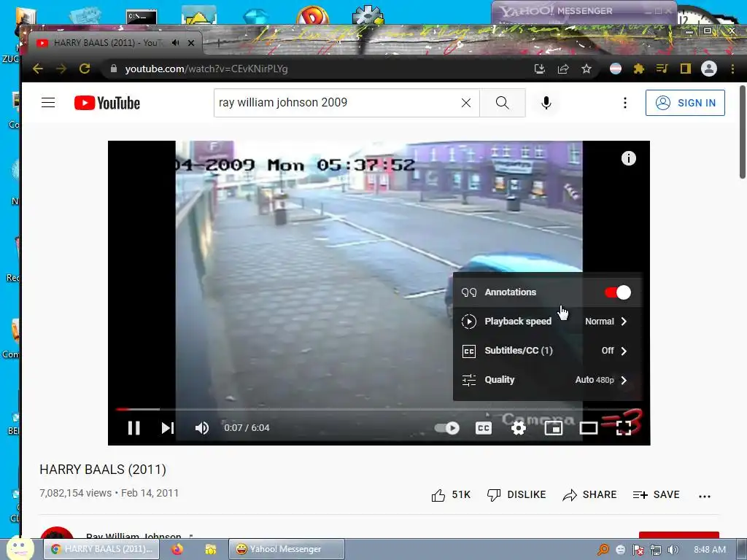Seek along the video progress bar
The image size is (747, 560).
[379, 409]
